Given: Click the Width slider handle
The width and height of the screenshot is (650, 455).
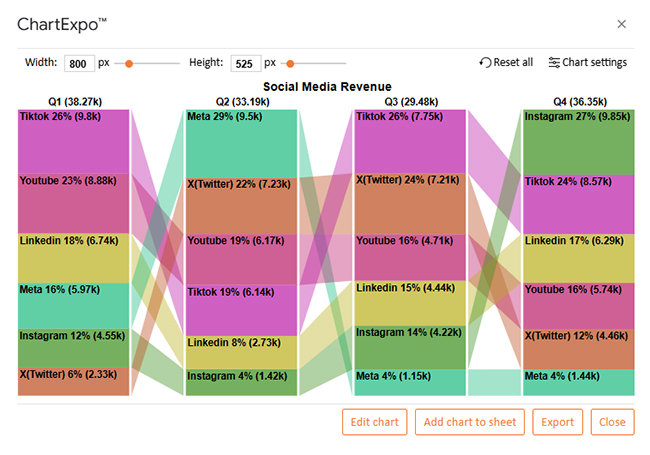Looking at the screenshot, I should pyautogui.click(x=129, y=63).
